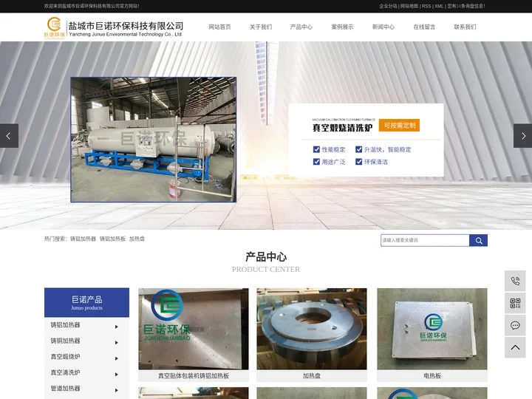Click company name 盐城市巨诺环保科技有限公司
Viewport: 532px width, 399px height.
click(x=126, y=26)
